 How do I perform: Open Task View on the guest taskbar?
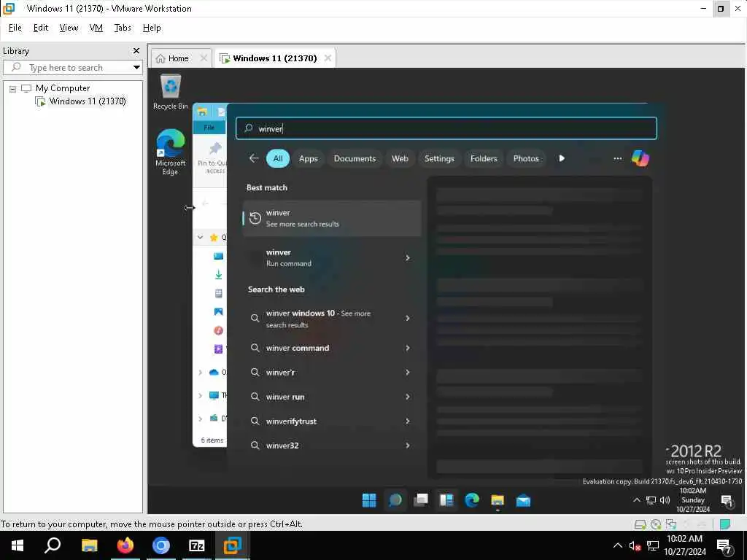(421, 500)
